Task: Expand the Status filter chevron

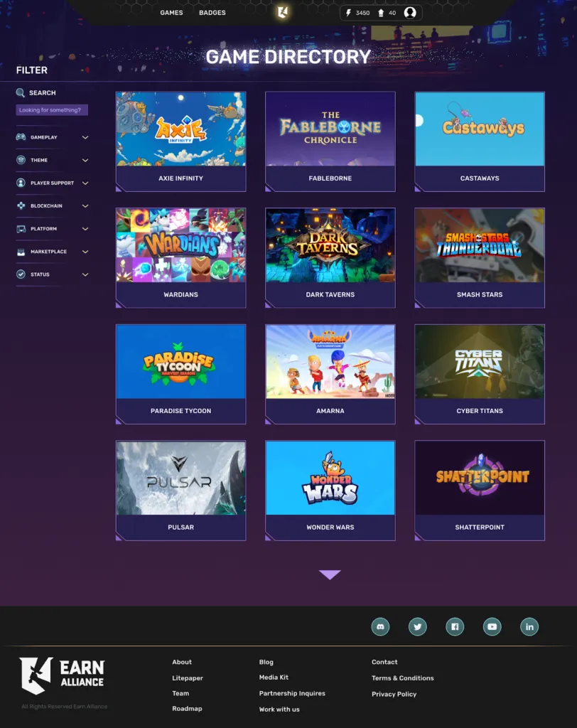Action: pos(85,274)
